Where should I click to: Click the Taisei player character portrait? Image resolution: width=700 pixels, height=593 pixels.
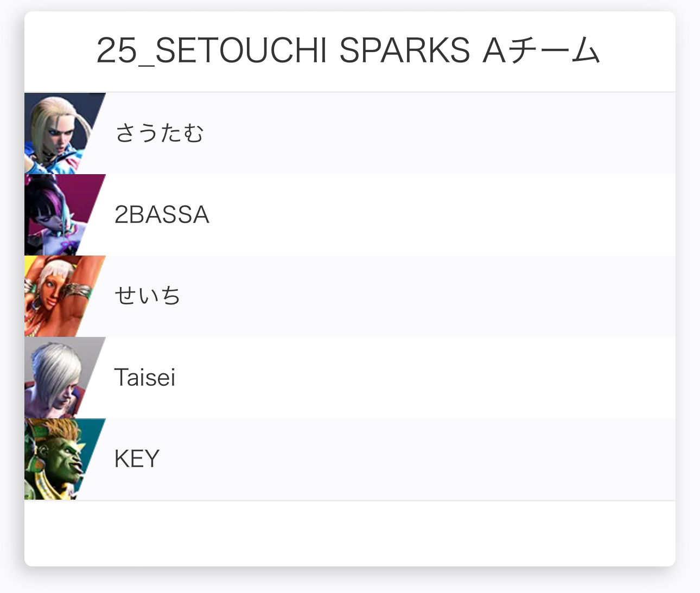pos(59,378)
